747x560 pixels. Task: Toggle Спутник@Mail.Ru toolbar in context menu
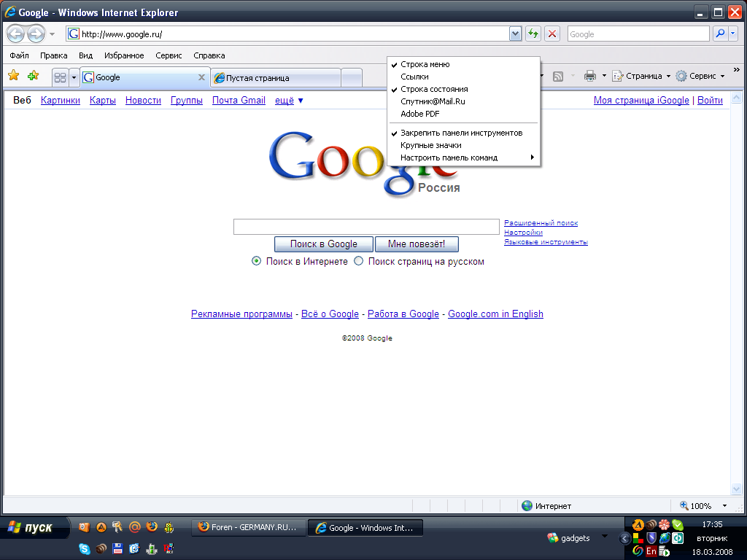click(463, 101)
